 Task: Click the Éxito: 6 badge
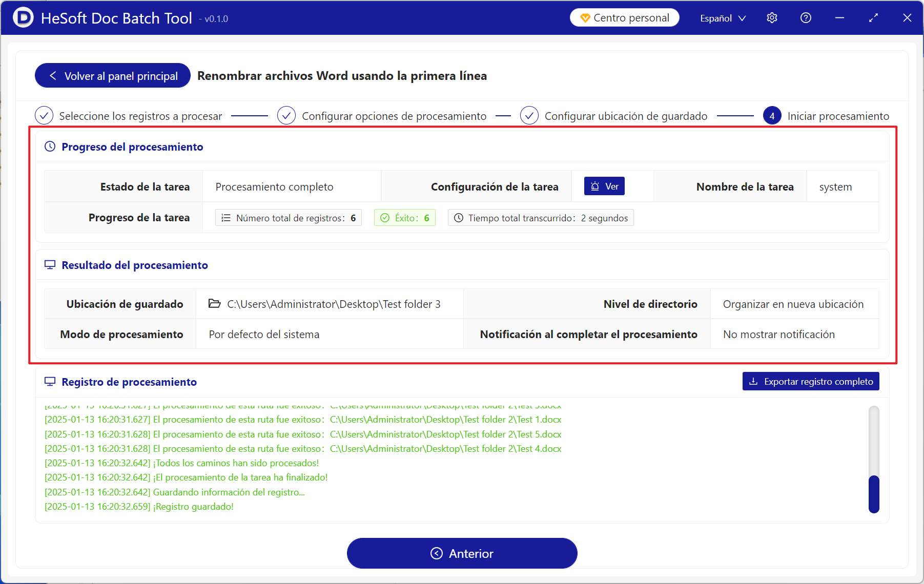click(x=404, y=218)
